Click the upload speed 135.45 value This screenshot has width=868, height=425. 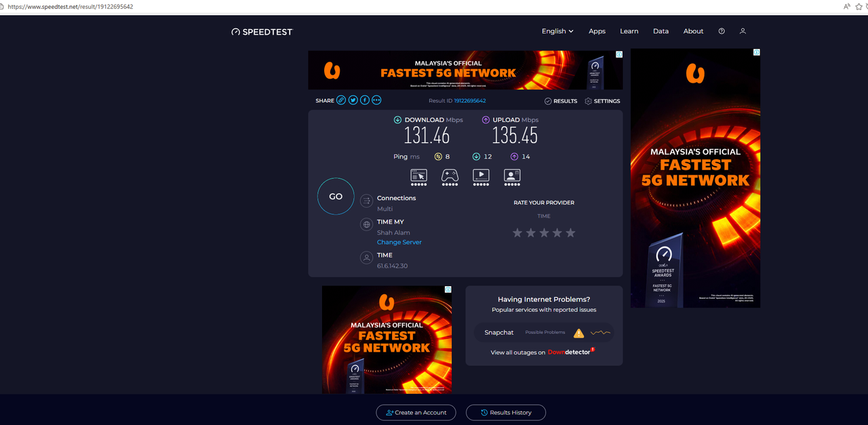515,136
